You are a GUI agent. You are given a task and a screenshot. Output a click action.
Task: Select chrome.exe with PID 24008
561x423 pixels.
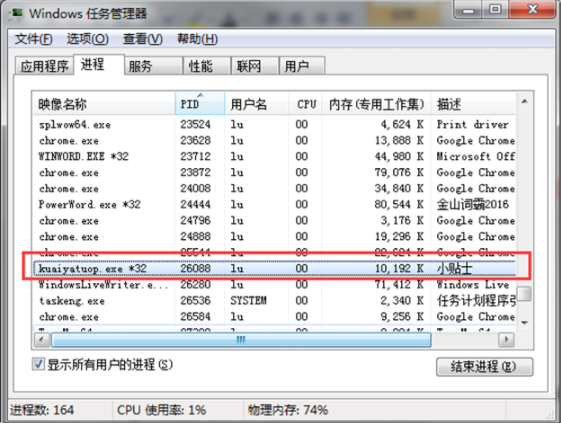tap(274, 188)
